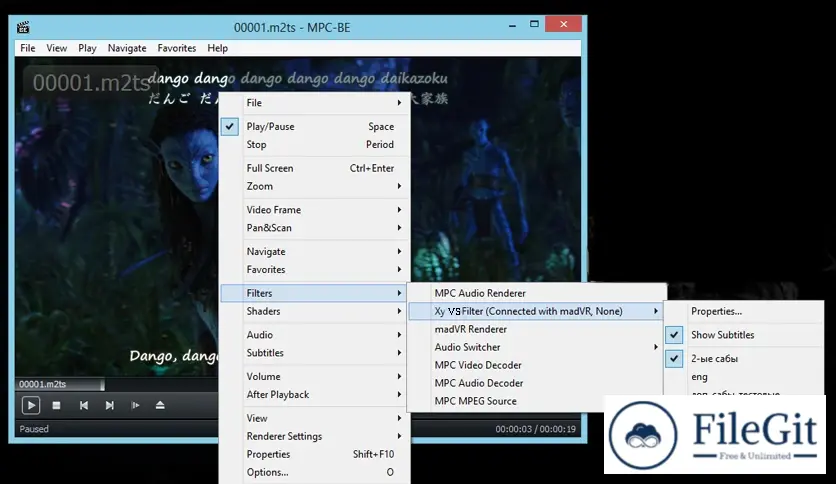The height and width of the screenshot is (484, 836).
Task: Open the Filters submenu entry
Action: [x=315, y=293]
